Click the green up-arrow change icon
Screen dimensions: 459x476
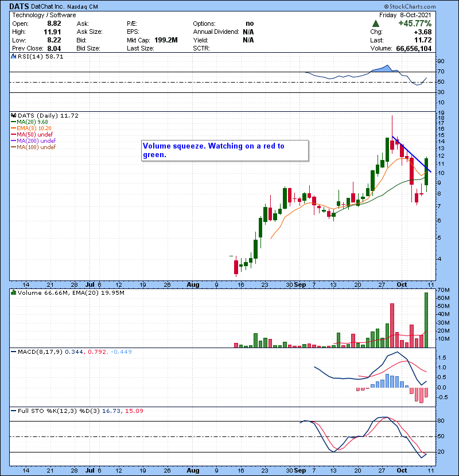click(375, 24)
